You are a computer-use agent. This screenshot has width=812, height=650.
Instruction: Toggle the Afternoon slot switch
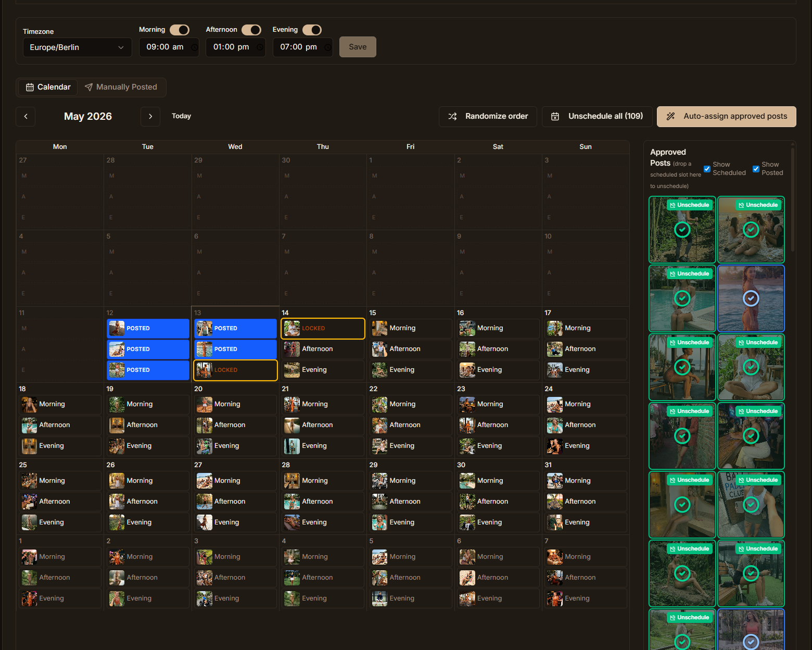pyautogui.click(x=251, y=30)
